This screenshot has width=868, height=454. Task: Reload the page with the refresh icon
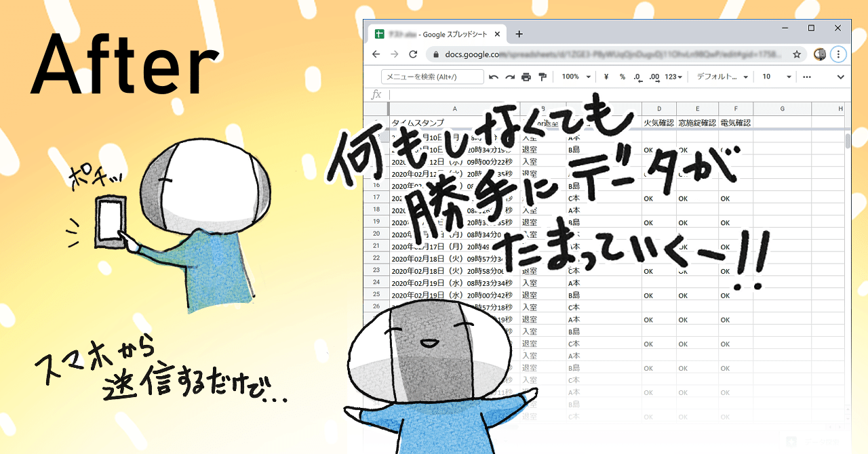click(412, 54)
